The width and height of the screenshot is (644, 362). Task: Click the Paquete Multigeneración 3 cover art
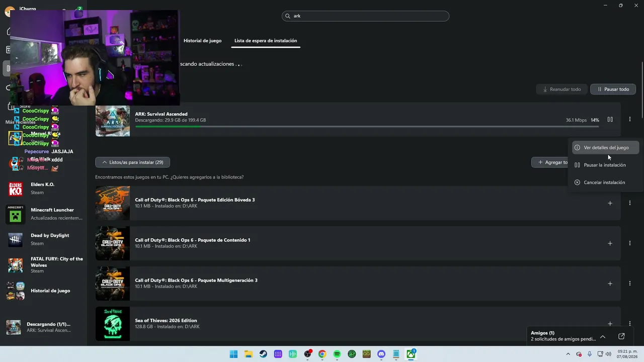113,284
